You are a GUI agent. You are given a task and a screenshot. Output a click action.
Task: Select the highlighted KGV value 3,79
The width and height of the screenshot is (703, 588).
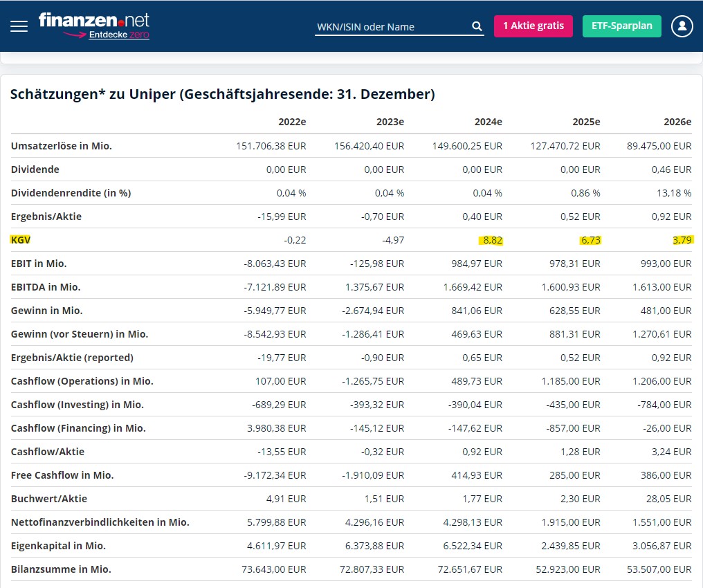coord(681,239)
